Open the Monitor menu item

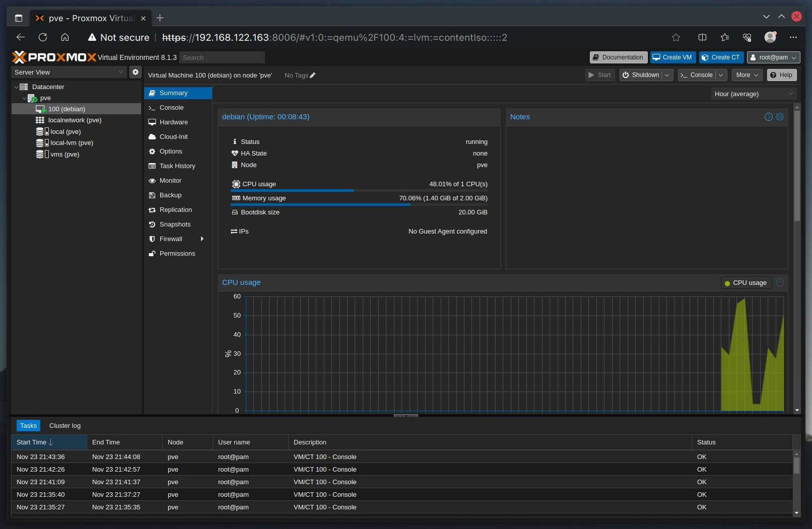178,181
